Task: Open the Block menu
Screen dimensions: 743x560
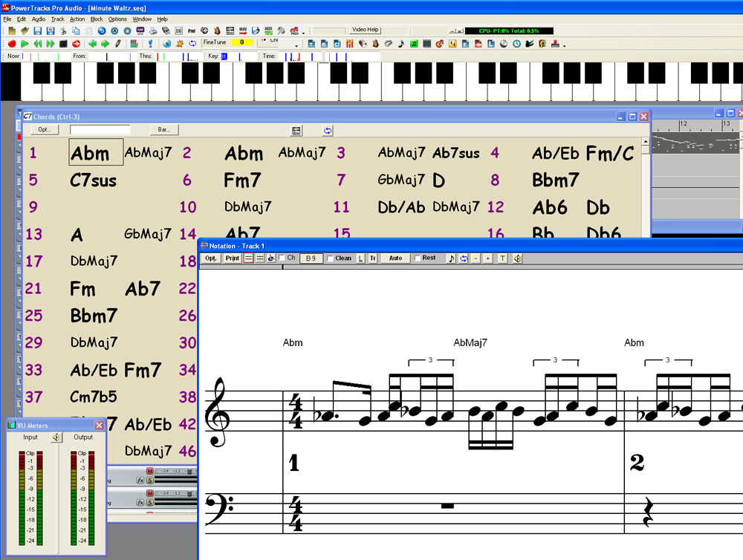Action: pos(97,19)
